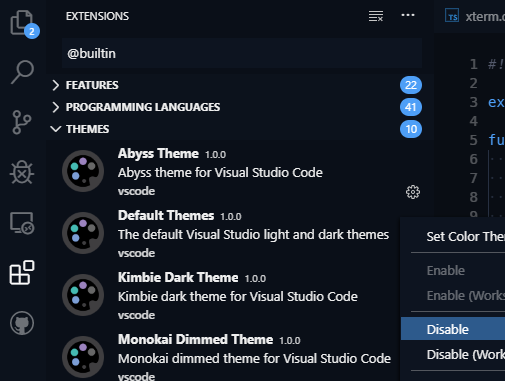This screenshot has width=505, height=381.
Task: Click line number 3 in editor gutter
Action: point(473,102)
